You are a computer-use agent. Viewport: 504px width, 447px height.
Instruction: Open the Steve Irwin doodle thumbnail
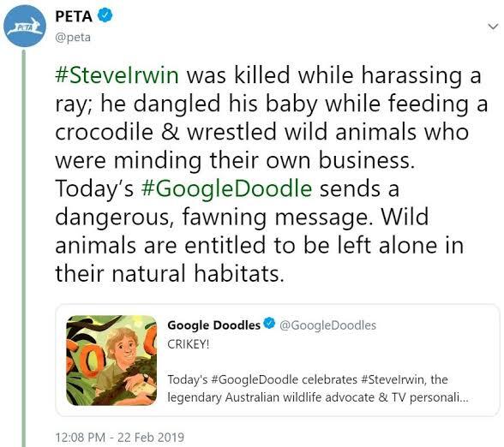point(111,361)
